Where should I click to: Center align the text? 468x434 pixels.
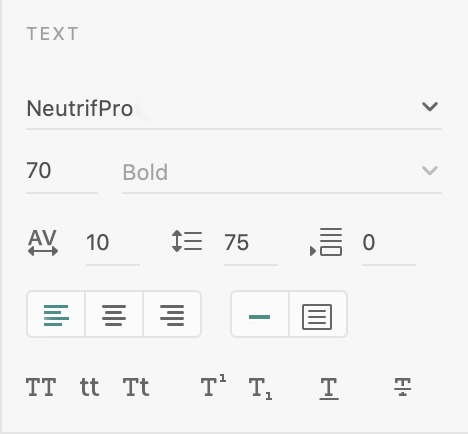pos(114,314)
